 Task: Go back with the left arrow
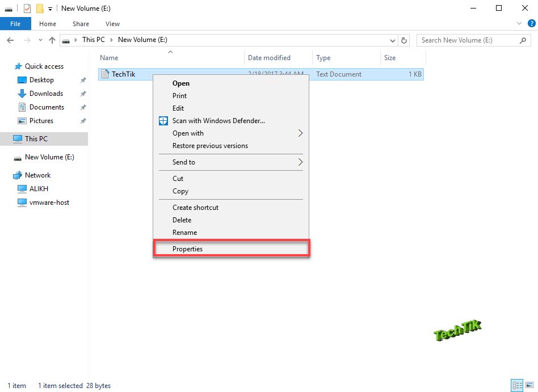[x=10, y=40]
